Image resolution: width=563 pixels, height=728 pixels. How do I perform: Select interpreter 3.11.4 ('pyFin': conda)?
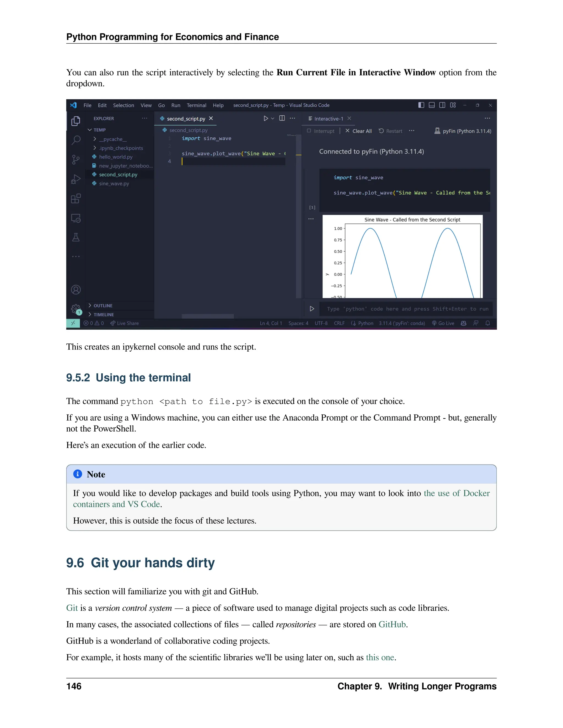click(x=402, y=323)
